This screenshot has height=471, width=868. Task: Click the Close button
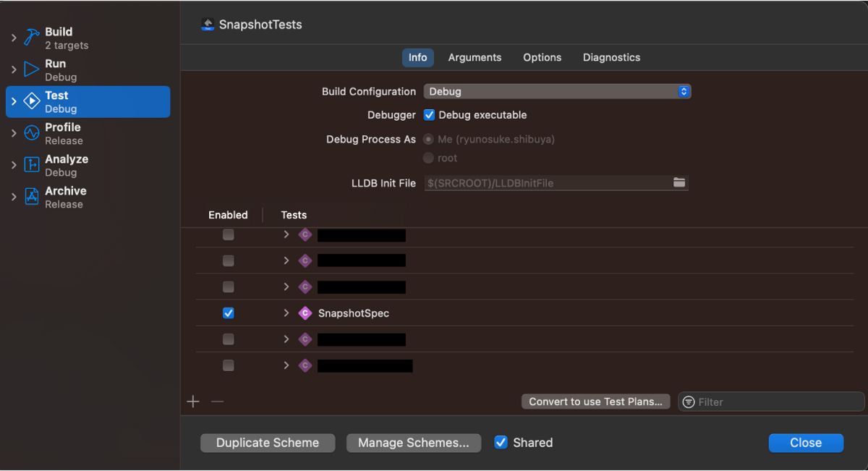coord(806,443)
